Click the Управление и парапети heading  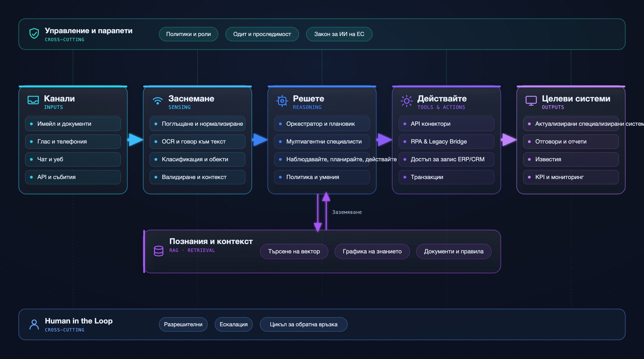pos(88,31)
